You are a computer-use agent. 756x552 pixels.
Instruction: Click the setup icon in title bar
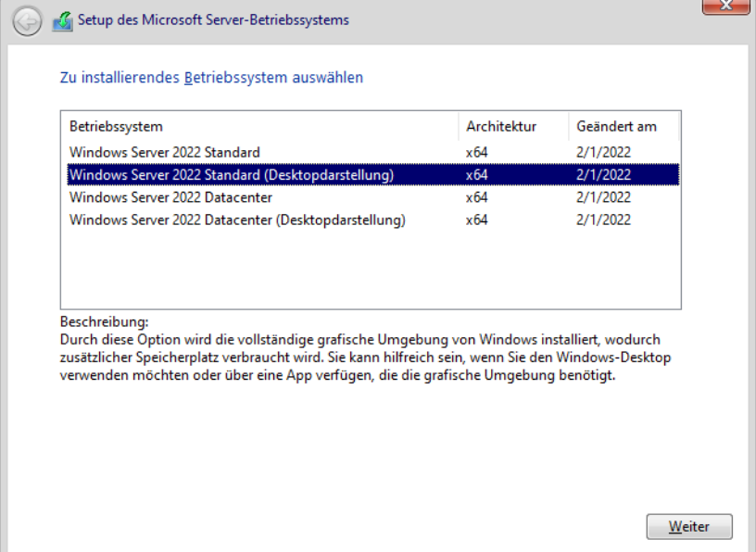[63, 21]
